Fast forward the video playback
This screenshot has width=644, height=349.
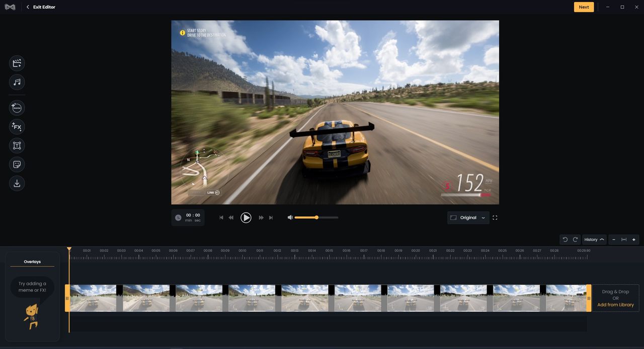261,218
